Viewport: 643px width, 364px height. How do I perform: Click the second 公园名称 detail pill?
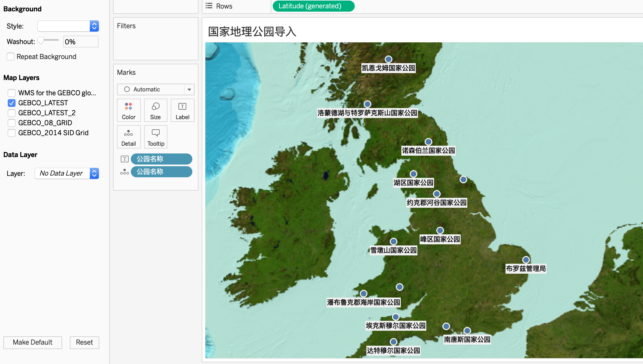coord(162,172)
